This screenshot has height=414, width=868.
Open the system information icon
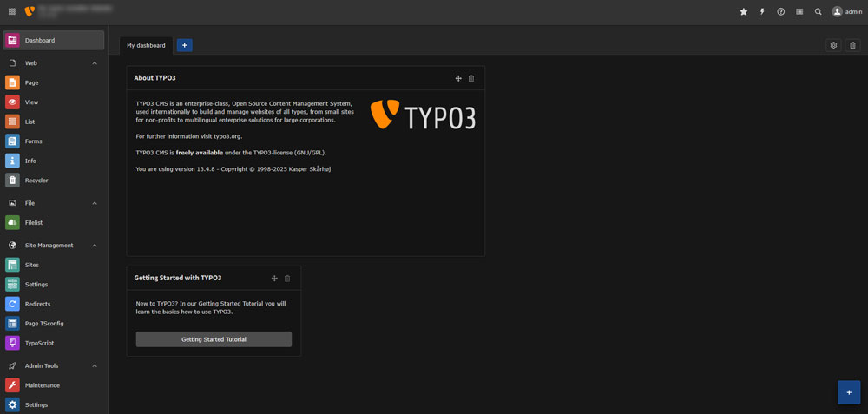[x=799, y=11]
